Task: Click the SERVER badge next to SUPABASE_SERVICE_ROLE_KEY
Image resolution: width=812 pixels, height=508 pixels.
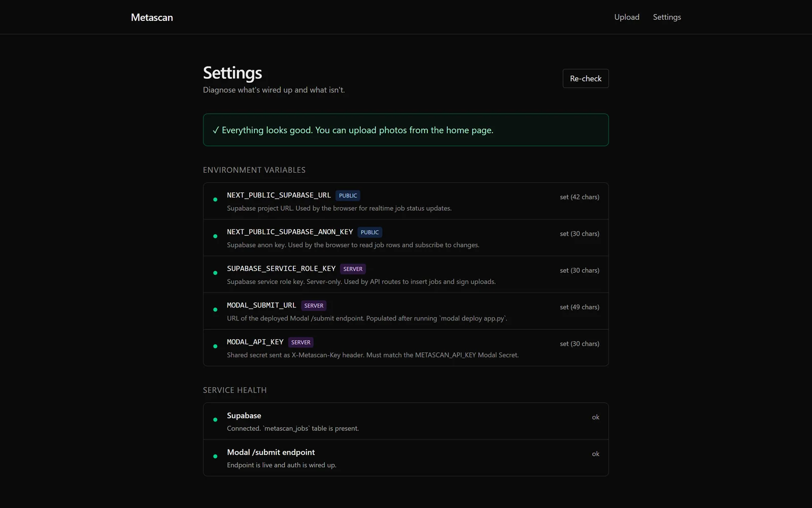Action: click(353, 269)
